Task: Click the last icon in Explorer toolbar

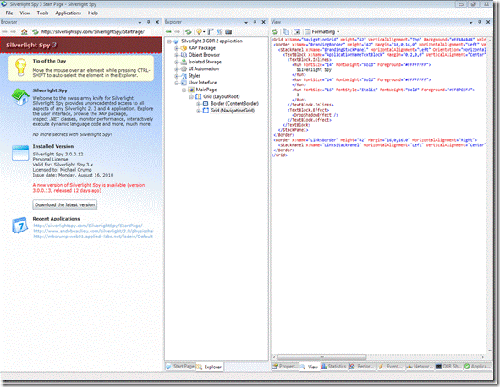Action: [229, 32]
